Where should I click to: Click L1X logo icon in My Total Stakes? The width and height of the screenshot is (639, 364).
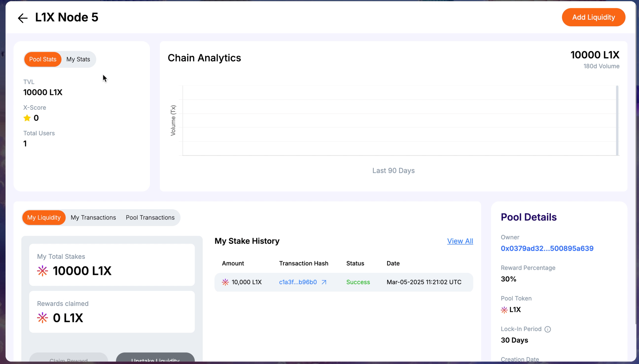click(42, 271)
